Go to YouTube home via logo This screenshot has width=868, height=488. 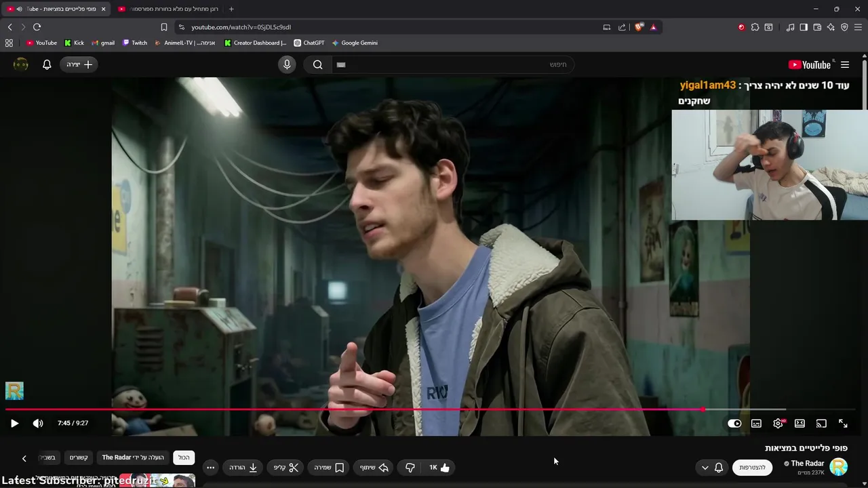click(810, 65)
